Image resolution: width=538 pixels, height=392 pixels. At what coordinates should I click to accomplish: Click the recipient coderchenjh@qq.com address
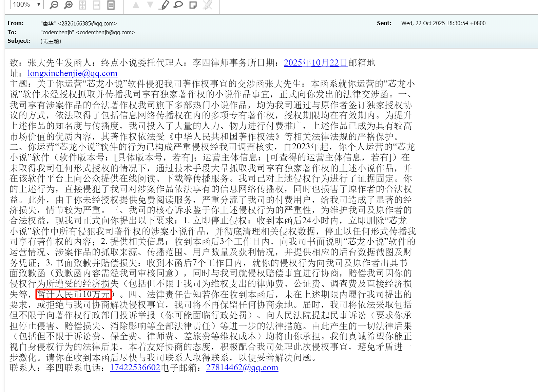pyautogui.click(x=105, y=32)
